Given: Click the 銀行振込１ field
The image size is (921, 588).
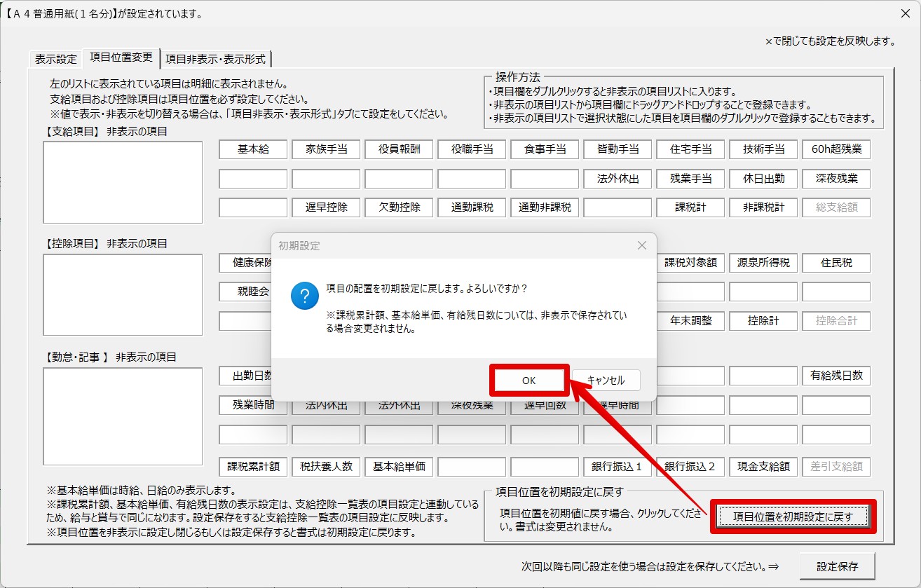Looking at the screenshot, I should (618, 466).
